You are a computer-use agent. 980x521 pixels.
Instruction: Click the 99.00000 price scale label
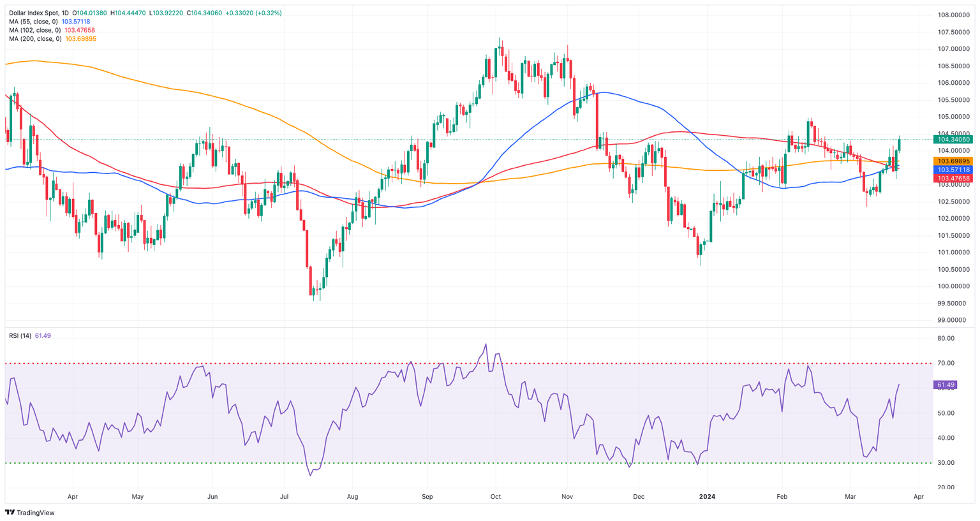[954, 320]
